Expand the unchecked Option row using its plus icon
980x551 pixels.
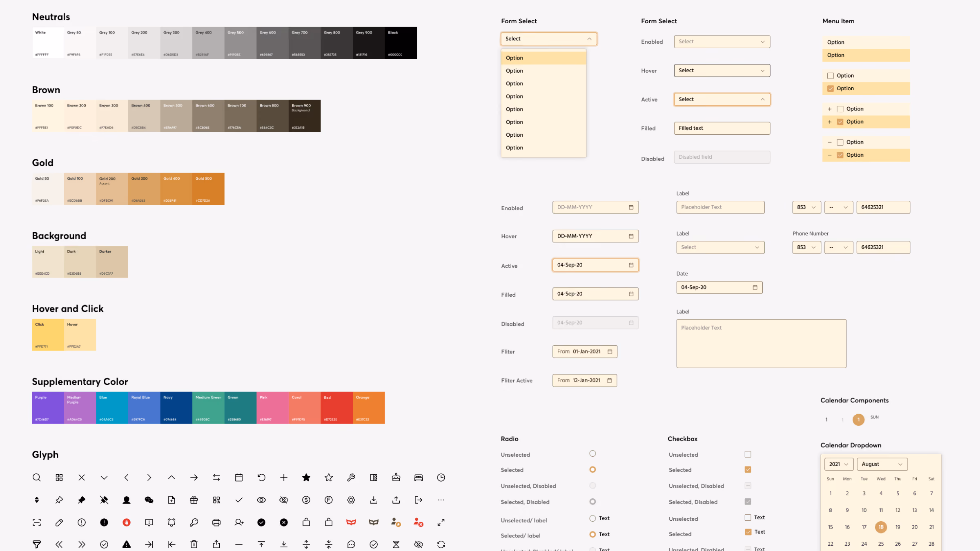pyautogui.click(x=830, y=109)
